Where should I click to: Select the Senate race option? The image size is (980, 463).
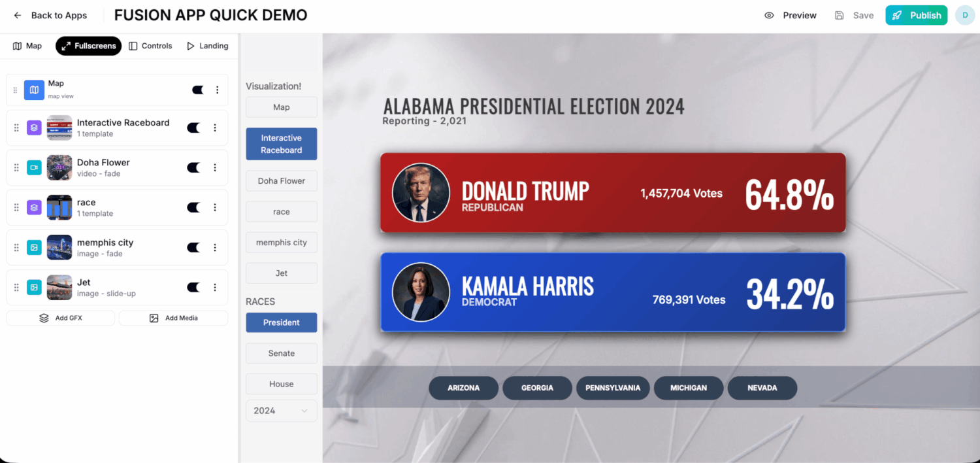click(282, 353)
